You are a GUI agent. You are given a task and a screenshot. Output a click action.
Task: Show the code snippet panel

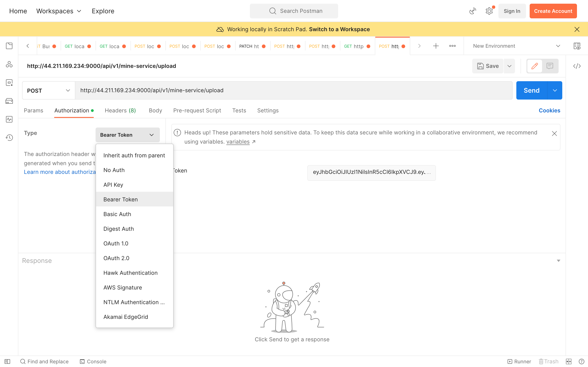[x=577, y=66]
